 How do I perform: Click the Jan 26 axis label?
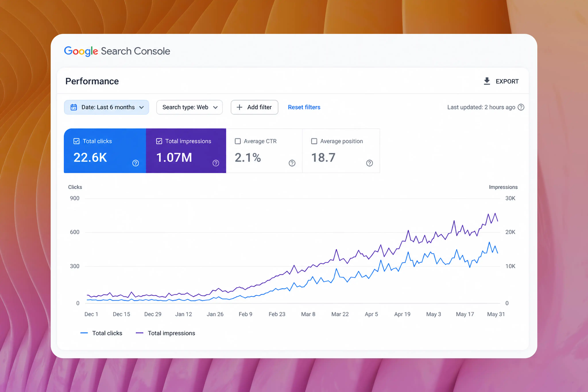(215, 314)
